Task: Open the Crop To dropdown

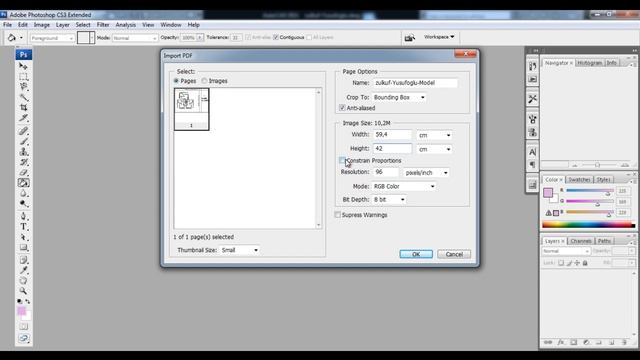Action: point(399,97)
